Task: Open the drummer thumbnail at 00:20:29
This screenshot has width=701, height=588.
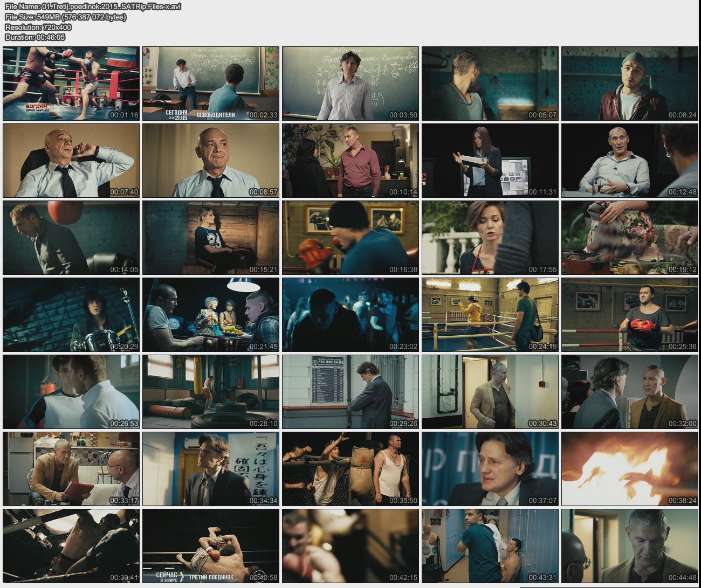Action: [x=71, y=315]
